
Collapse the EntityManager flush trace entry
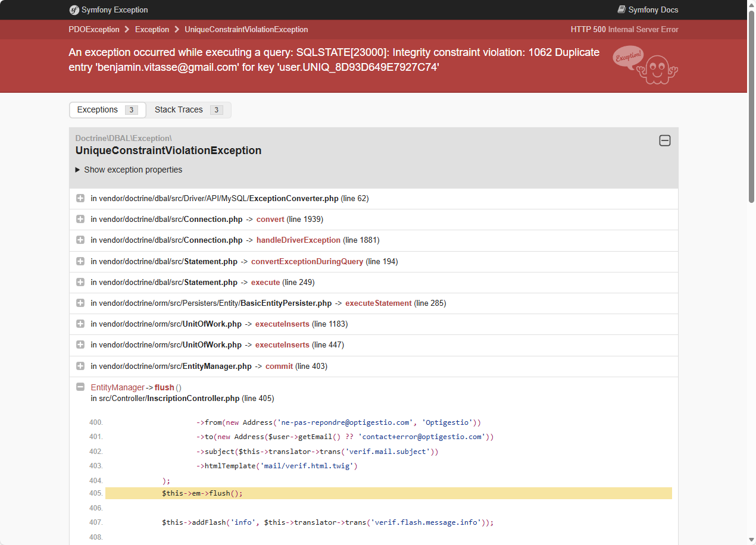(80, 387)
